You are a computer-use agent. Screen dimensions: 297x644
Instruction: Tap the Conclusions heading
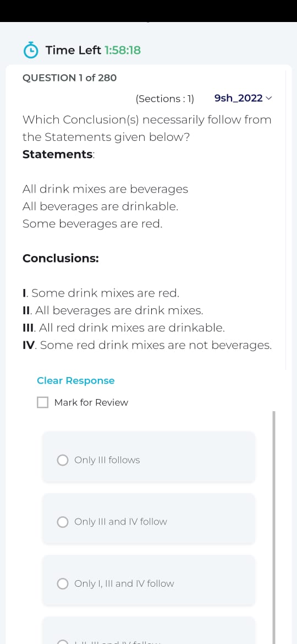point(61,258)
